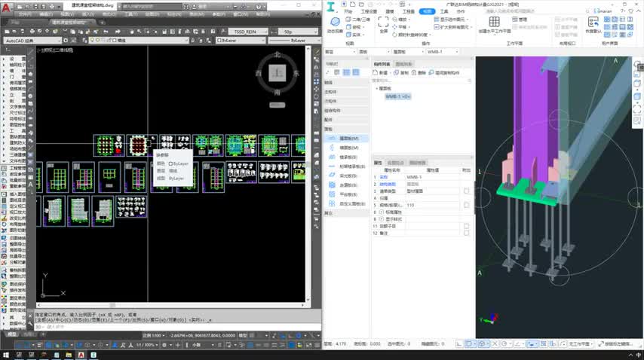Click the AutoCAD application logo button
This screenshot has width=644, height=360.
(x=6, y=6)
